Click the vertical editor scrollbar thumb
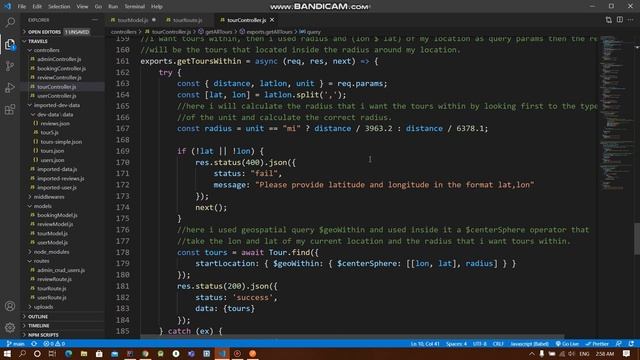 tap(637, 239)
